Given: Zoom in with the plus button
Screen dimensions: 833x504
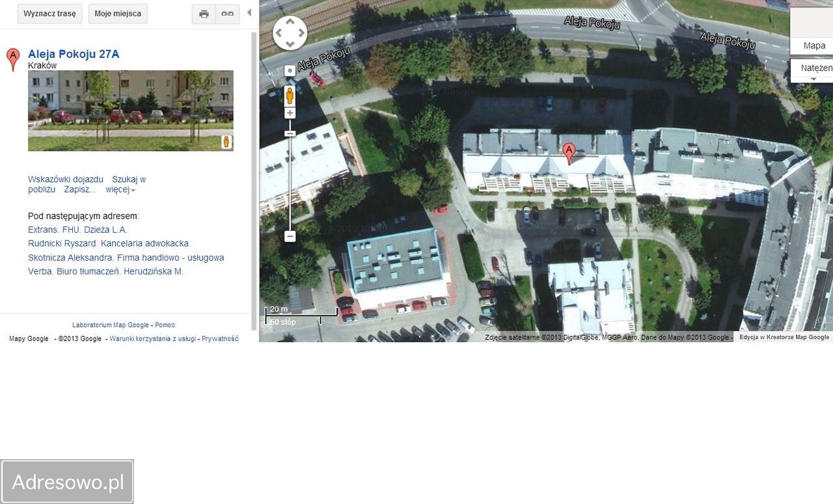Looking at the screenshot, I should 290,113.
